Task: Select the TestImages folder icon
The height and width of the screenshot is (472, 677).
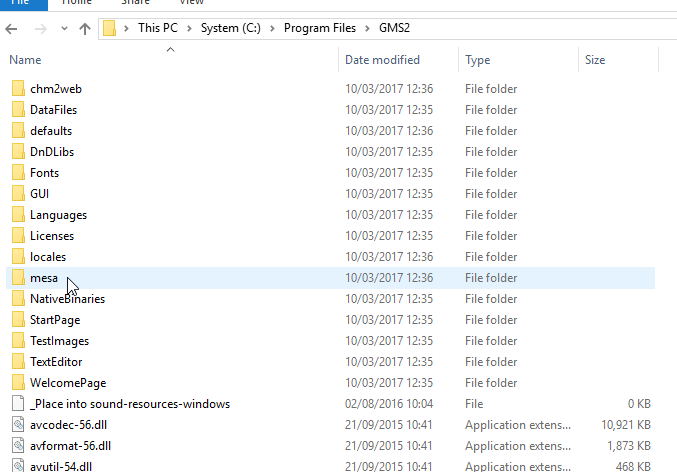Action: tap(18, 341)
